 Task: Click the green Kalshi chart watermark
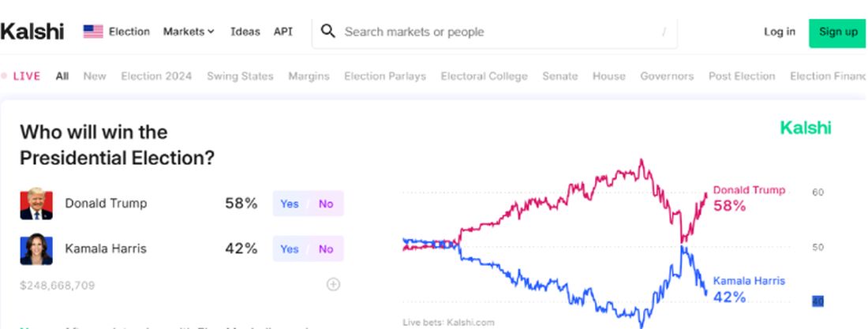pyautogui.click(x=806, y=128)
